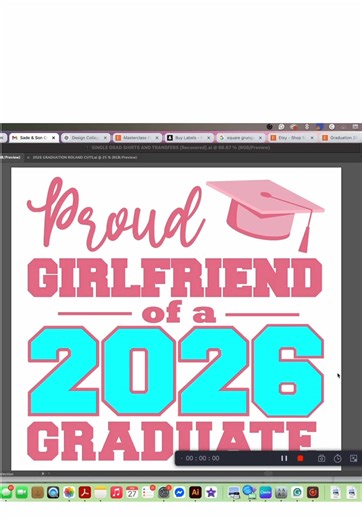This screenshot has height=520, width=362.
Task: Open Messenger from the dock
Action: pos(179,492)
